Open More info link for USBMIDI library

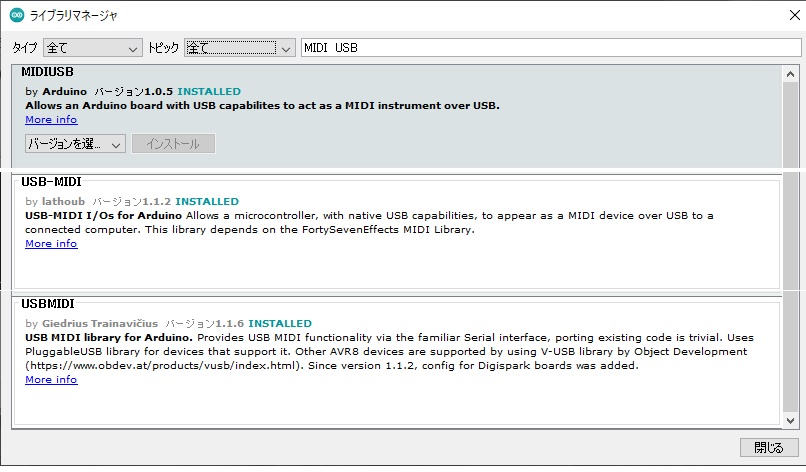pos(51,379)
